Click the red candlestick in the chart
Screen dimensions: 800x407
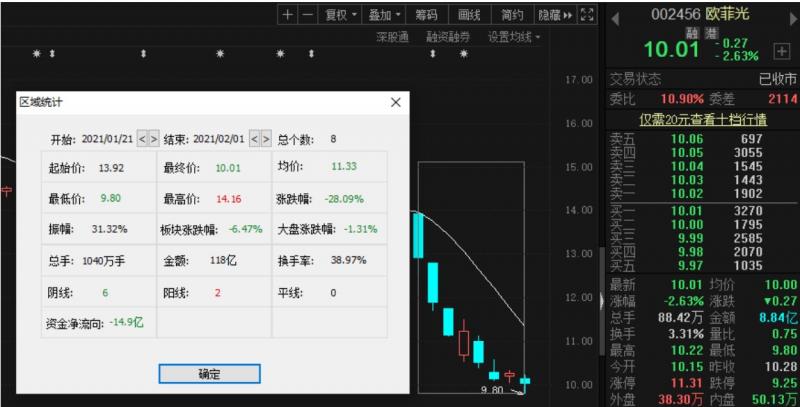point(464,341)
